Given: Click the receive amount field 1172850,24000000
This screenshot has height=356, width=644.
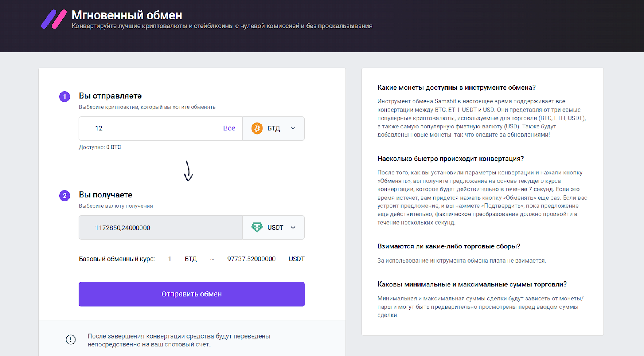Looking at the screenshot, I should point(161,228).
